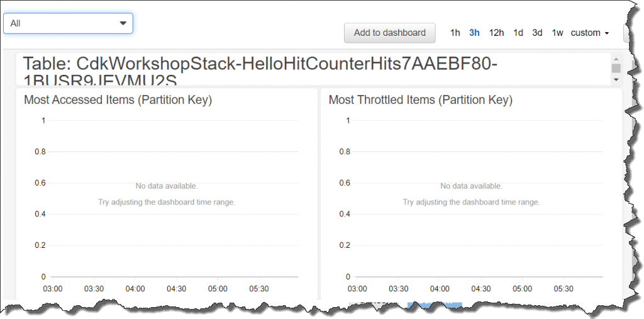Screen dimensions: 644x319
Task: Click the 05:00 axis label in Most Throttled chart
Action: click(x=523, y=289)
